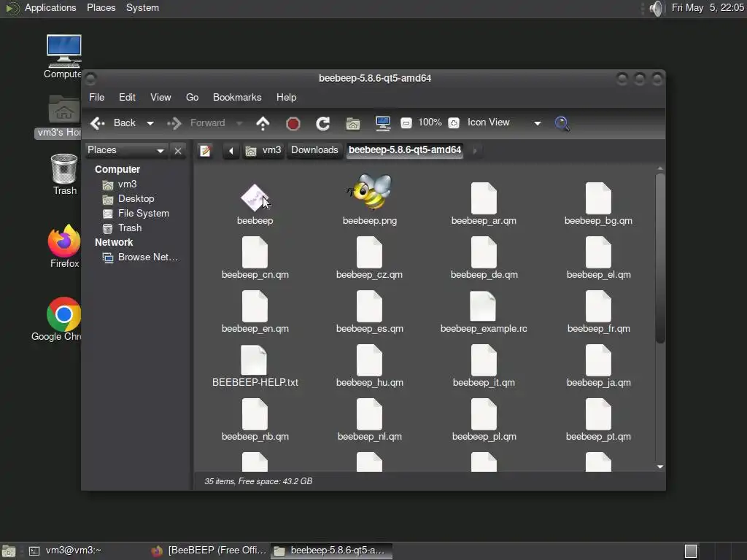The width and height of the screenshot is (747, 560).
Task: Open the Icon View mode dropdown
Action: tap(504, 122)
